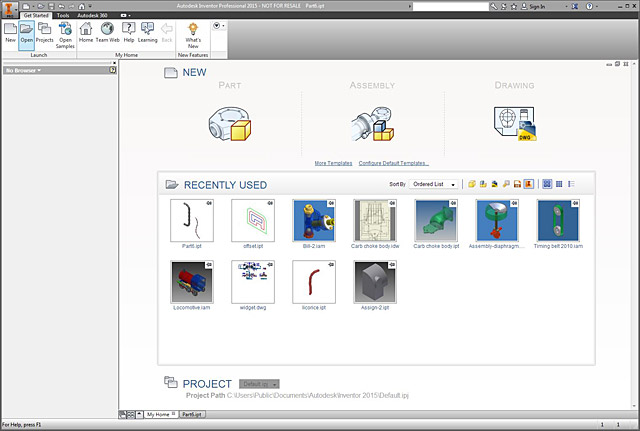Click the Autodesk Exchange X icon
Image resolution: width=640 pixels, height=431 pixels.
coord(575,6)
